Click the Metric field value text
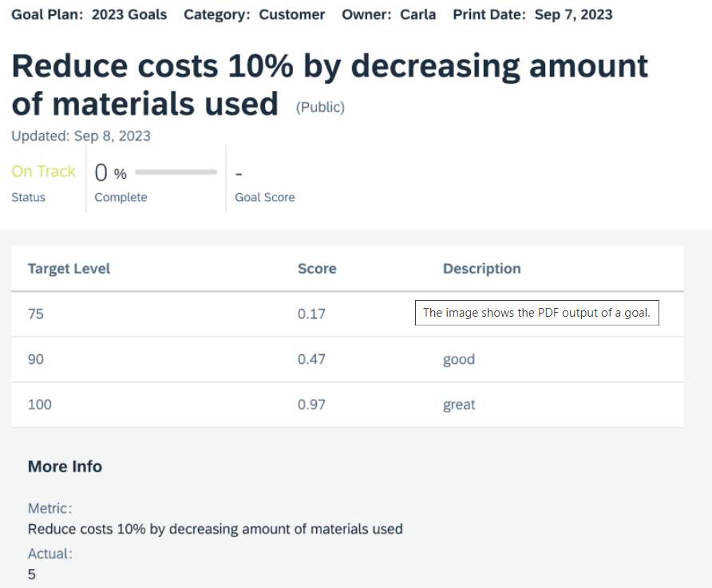 [x=216, y=529]
